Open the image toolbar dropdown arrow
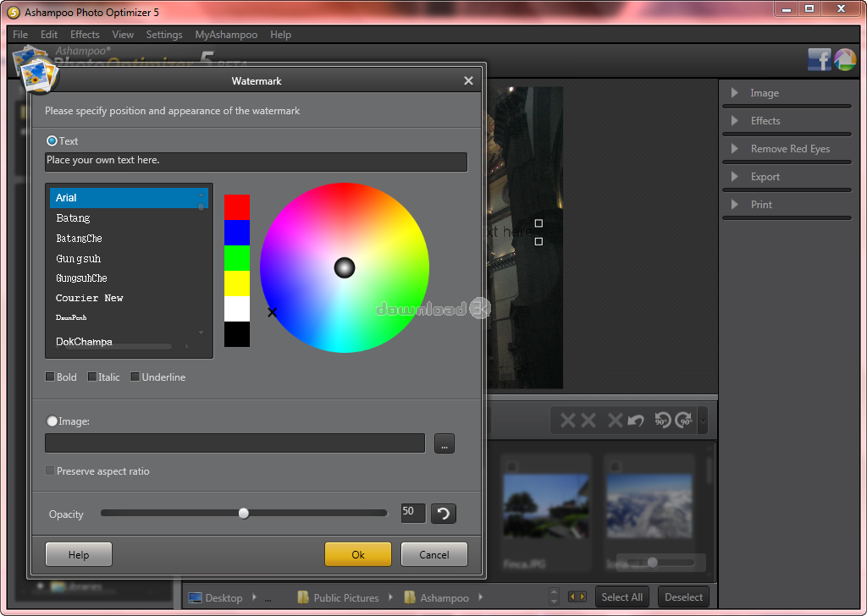The height and width of the screenshot is (616, 867). 703,421
